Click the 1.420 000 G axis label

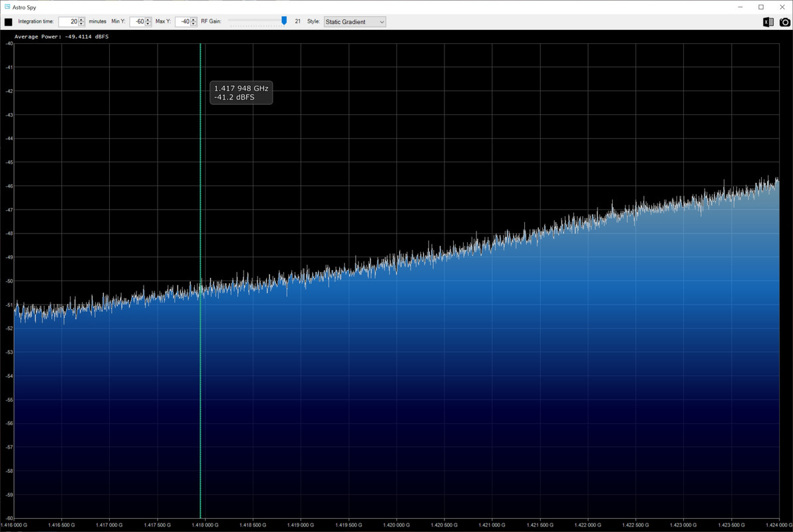coord(397,525)
